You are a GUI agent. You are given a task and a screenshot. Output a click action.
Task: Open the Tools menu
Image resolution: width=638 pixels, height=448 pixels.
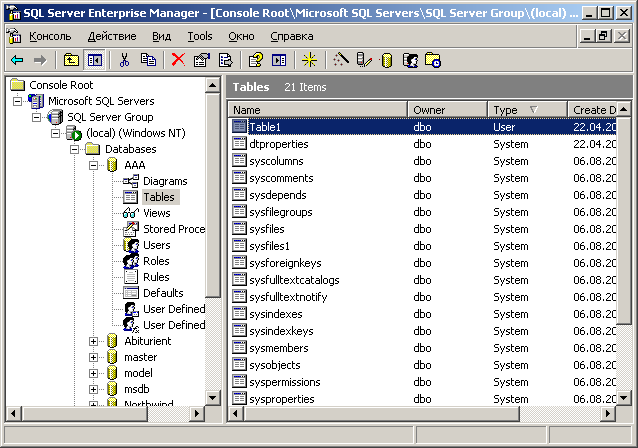(200, 36)
